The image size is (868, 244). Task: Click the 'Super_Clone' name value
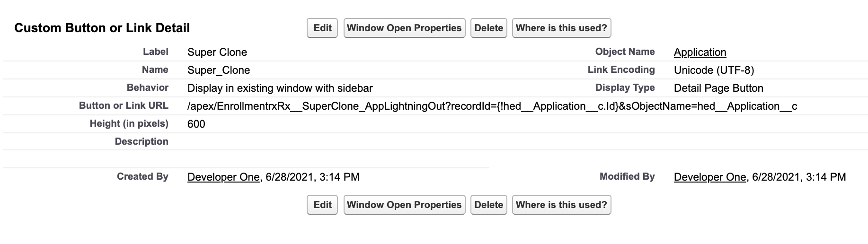(219, 70)
